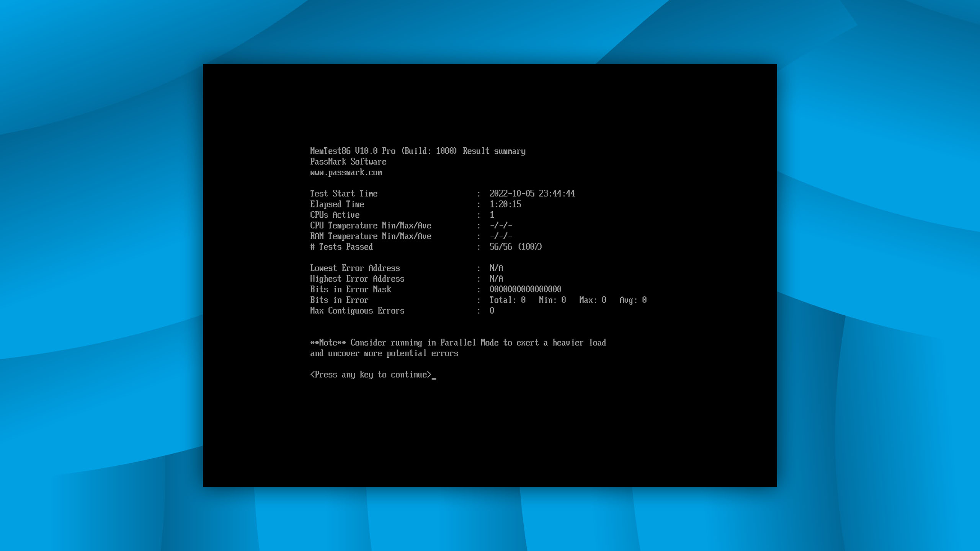
Task: Click the # Tests Passed label
Action: coord(341,247)
